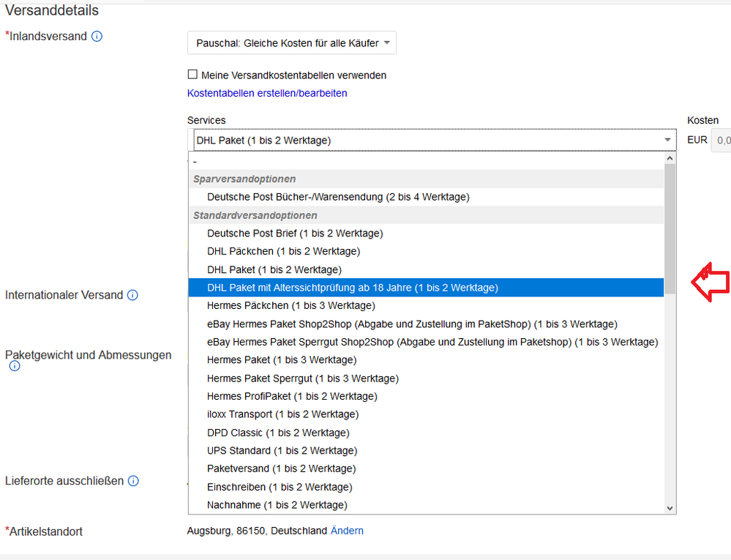Select UPS Standard shipping option

282,450
